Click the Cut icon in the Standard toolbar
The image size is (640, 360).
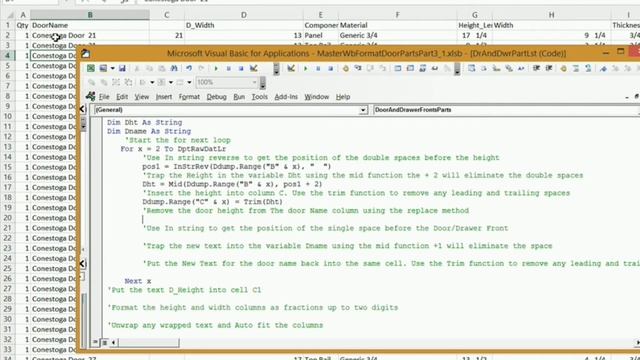137,69
